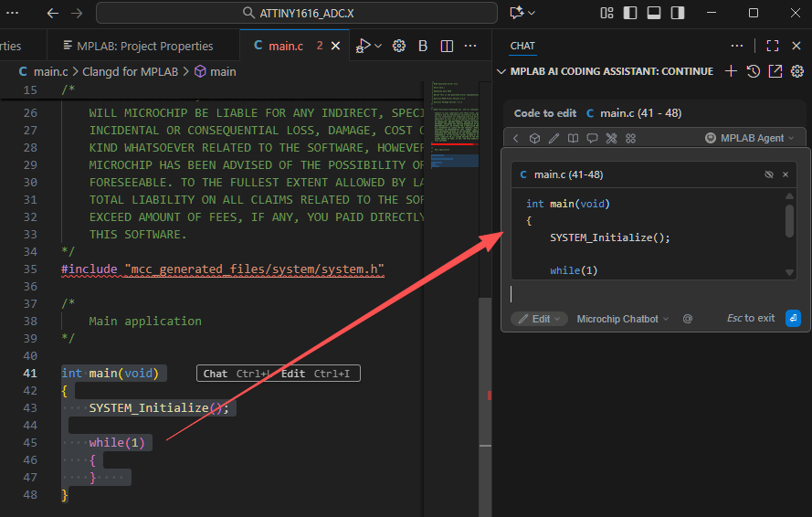The height and width of the screenshot is (517, 812).
Task: Close the main.c tab
Action: tap(335, 46)
